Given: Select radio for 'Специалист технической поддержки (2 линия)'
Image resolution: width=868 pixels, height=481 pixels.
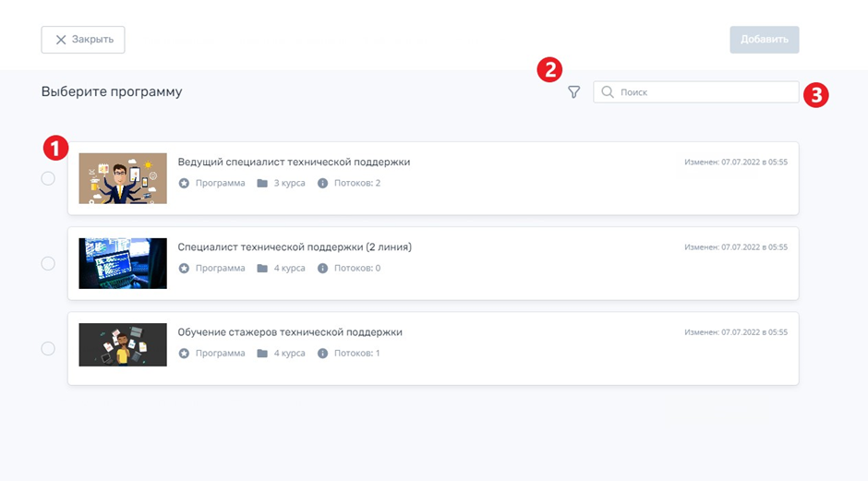Looking at the screenshot, I should [x=48, y=263].
